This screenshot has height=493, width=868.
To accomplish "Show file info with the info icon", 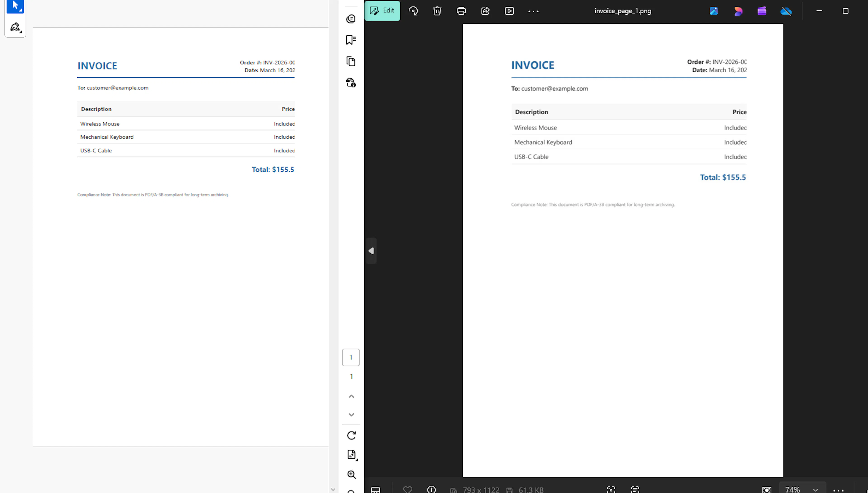I will [431, 489].
